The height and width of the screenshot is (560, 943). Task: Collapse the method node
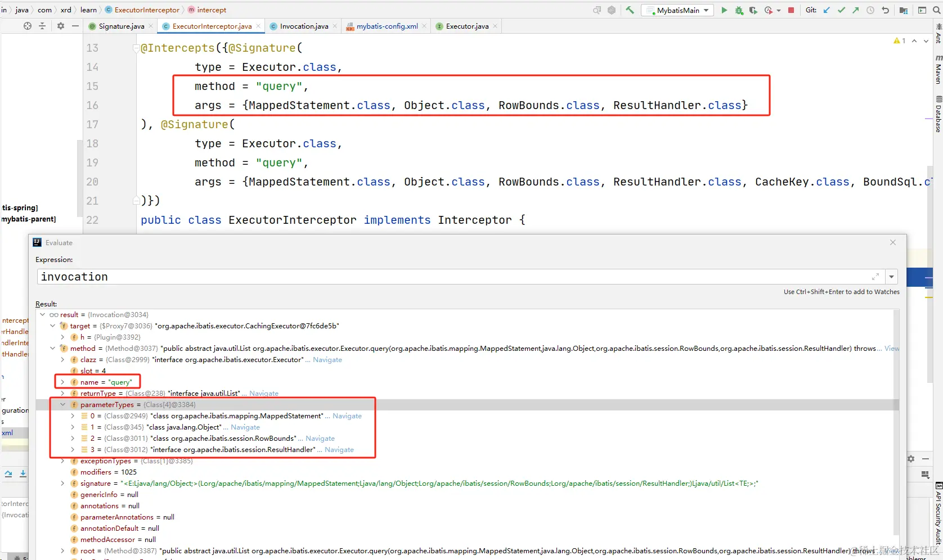[x=53, y=349]
